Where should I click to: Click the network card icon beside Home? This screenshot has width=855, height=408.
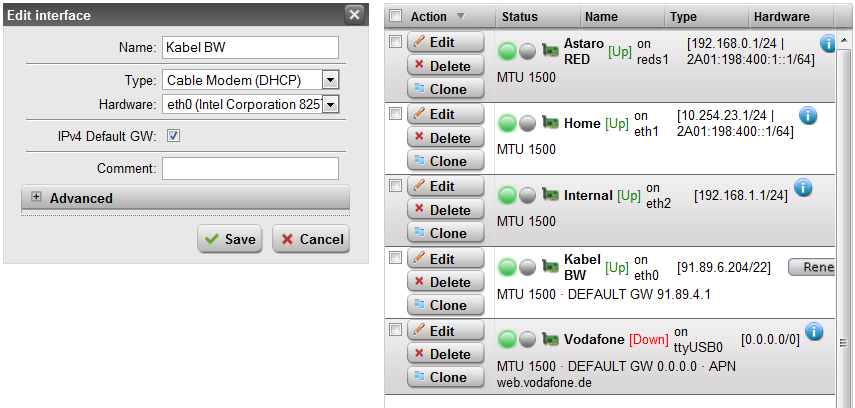[550, 123]
